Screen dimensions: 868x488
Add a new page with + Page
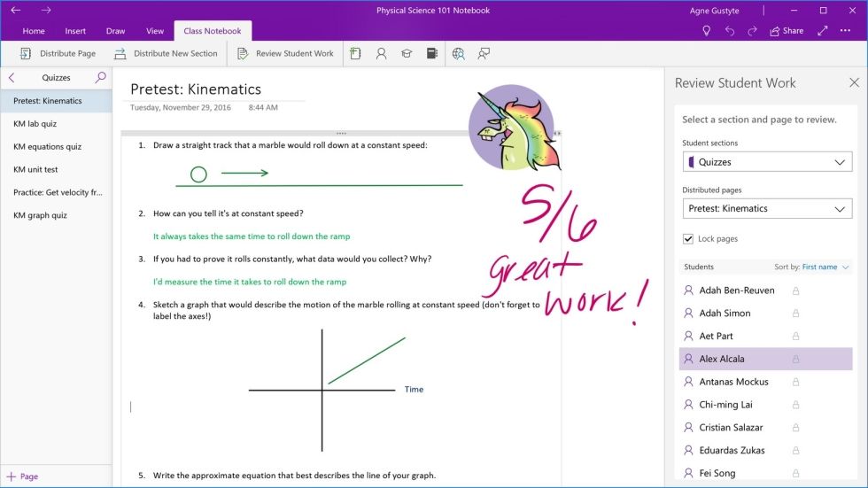23,476
